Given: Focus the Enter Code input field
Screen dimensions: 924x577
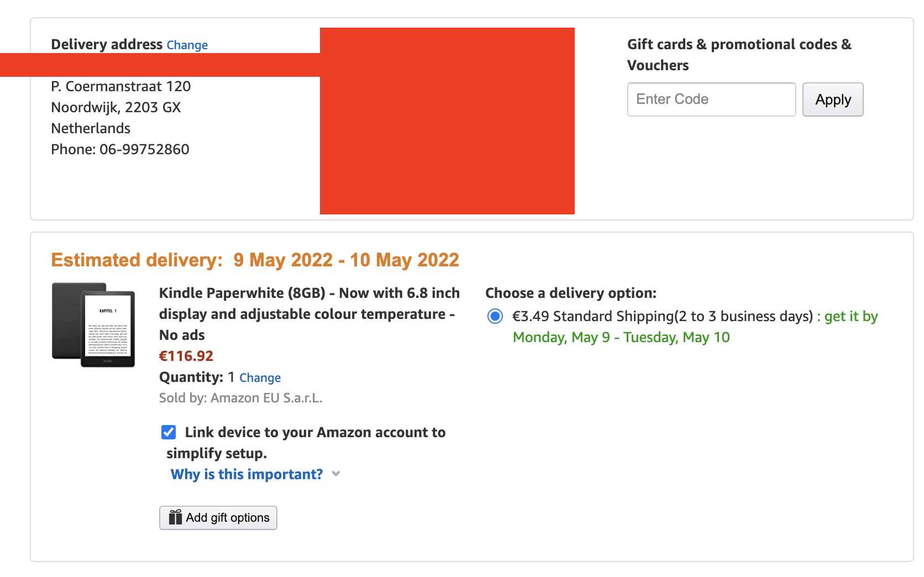Looking at the screenshot, I should click(711, 99).
